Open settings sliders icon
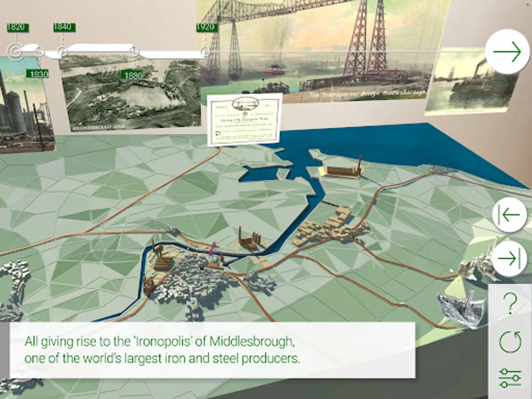The image size is (532, 399). click(510, 378)
